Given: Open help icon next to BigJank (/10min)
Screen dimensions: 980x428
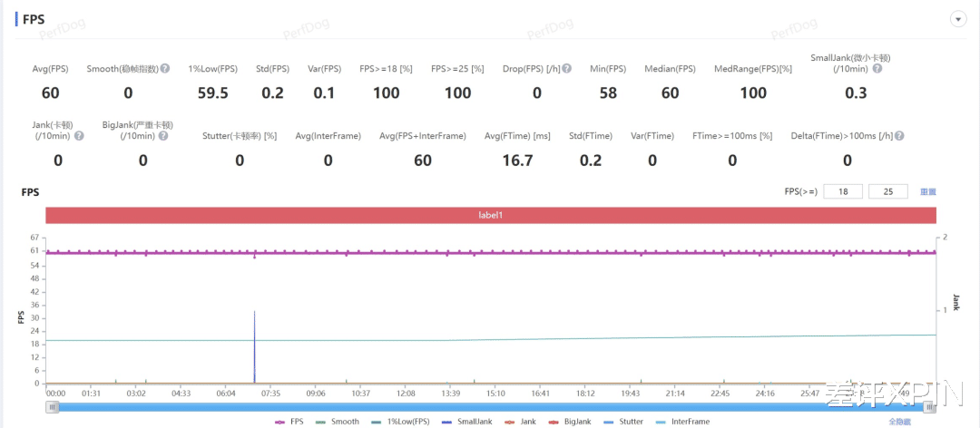Looking at the screenshot, I should (162, 136).
